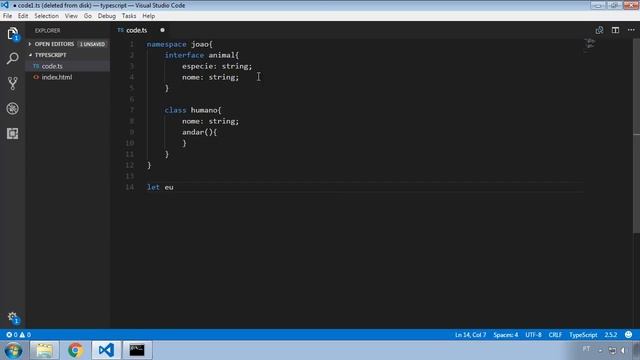Open the Go menu

88,16
